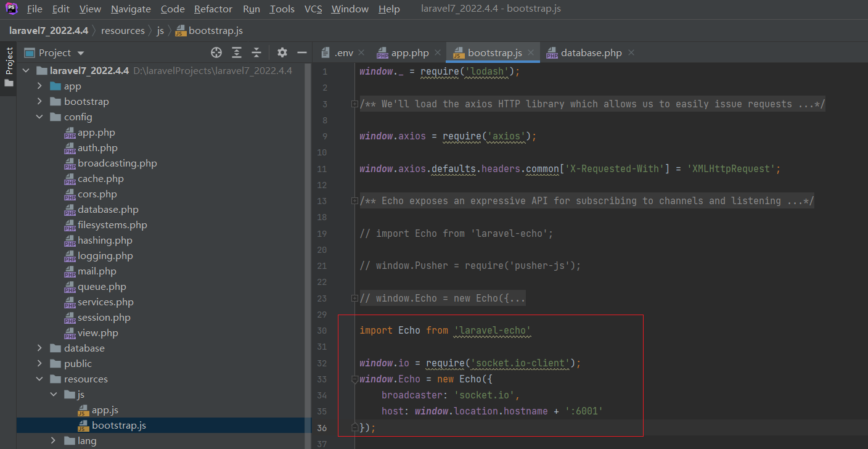
Task: Collapse the laravel7_2022.4.4 project root
Action: pos(26,71)
